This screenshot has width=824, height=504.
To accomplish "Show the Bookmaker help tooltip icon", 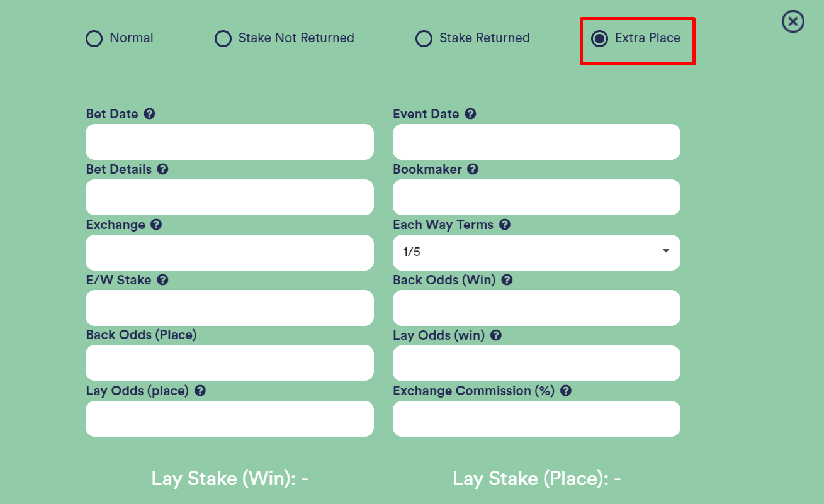I will (x=473, y=169).
